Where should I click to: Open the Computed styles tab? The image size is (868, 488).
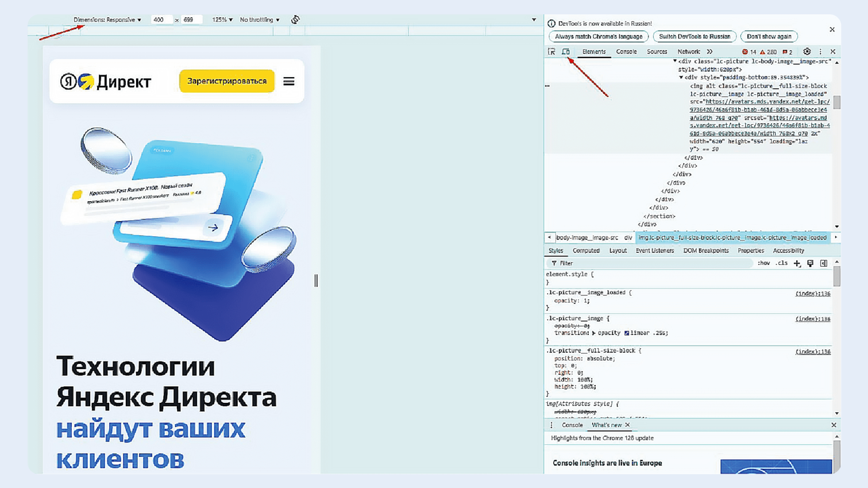586,251
